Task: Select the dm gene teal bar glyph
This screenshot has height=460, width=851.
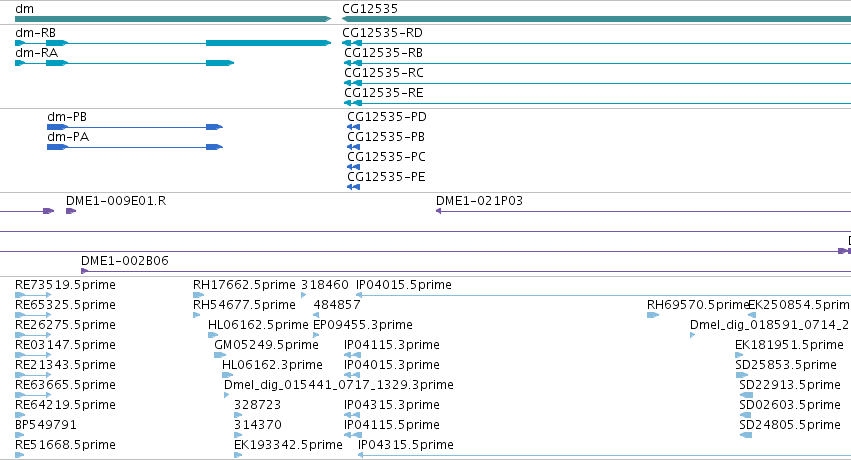Action: (173, 19)
